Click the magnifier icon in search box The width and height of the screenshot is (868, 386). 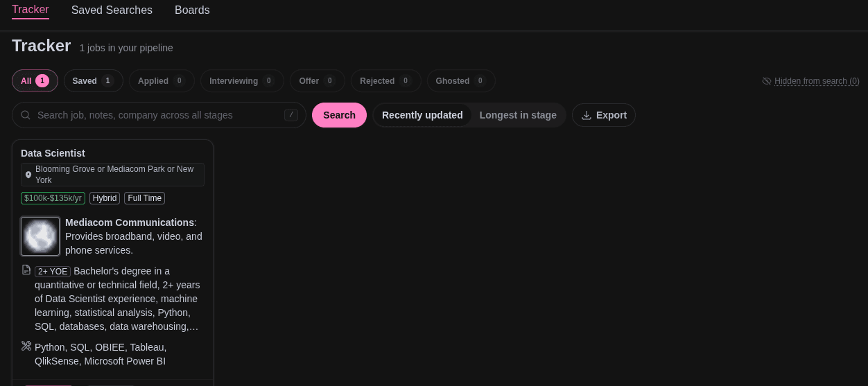tap(26, 115)
